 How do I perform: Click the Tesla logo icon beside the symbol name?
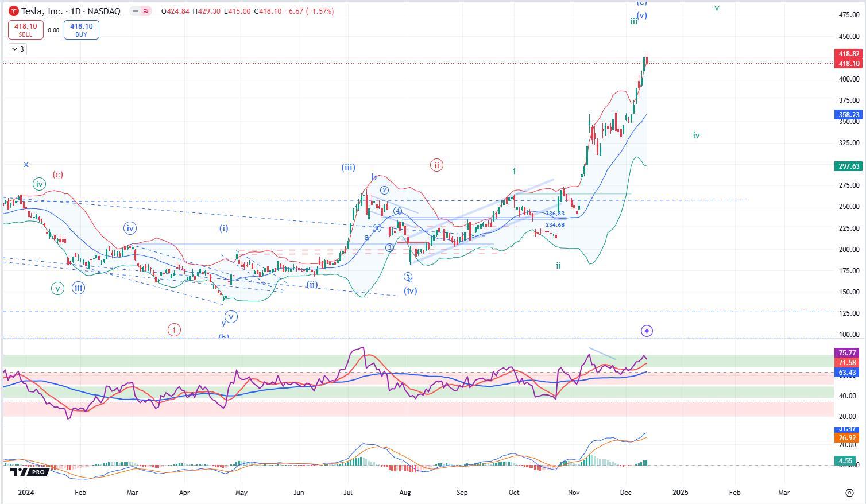pos(14,11)
